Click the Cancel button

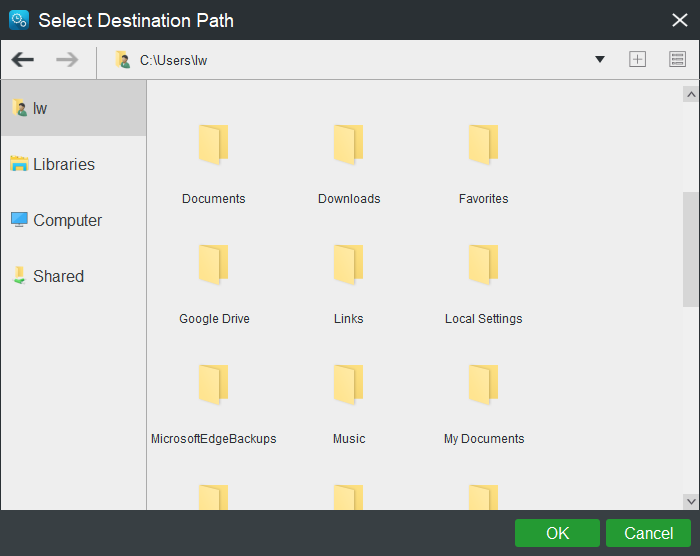click(648, 533)
